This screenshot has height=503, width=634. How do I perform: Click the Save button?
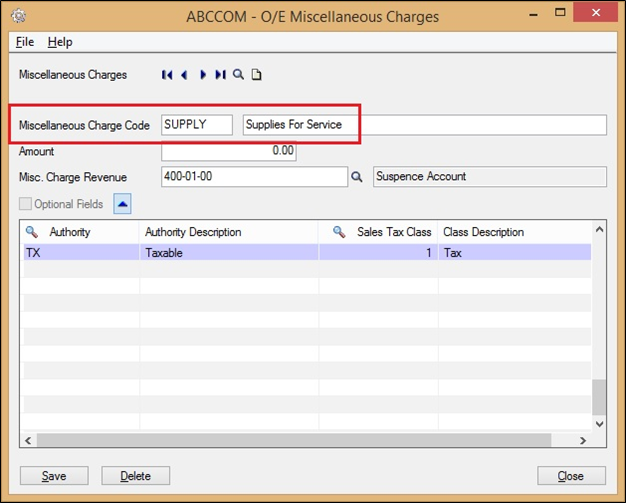54,476
